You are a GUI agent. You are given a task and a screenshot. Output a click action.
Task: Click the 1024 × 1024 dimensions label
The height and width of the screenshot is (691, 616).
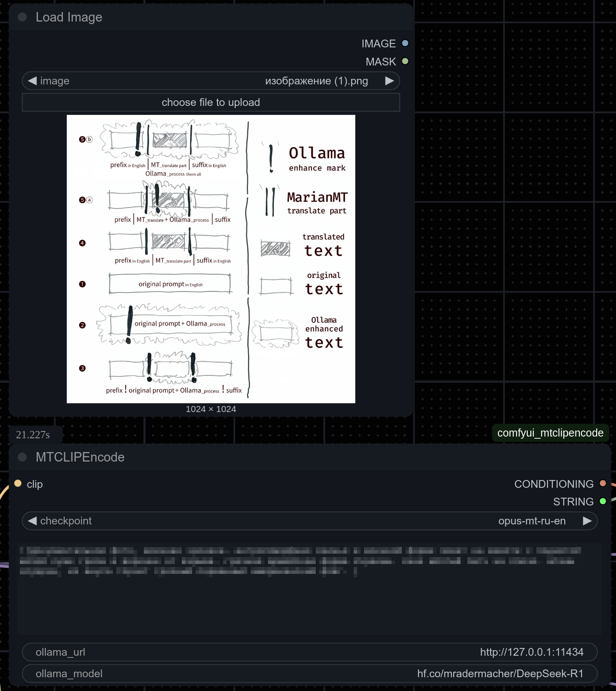pos(211,409)
